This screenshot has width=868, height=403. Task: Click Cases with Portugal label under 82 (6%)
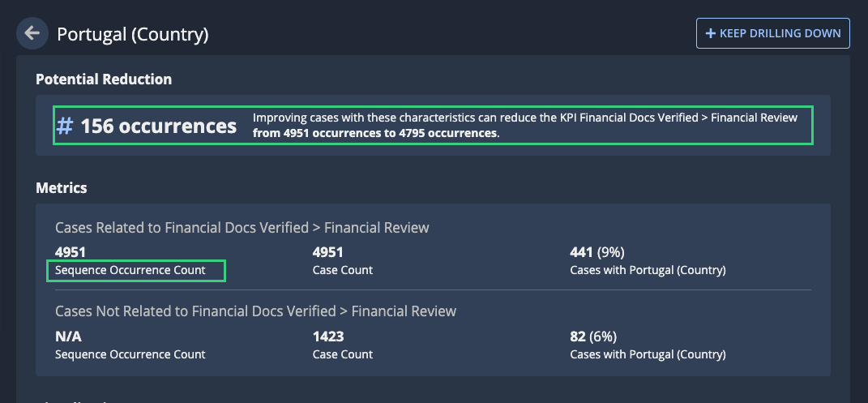coord(648,354)
